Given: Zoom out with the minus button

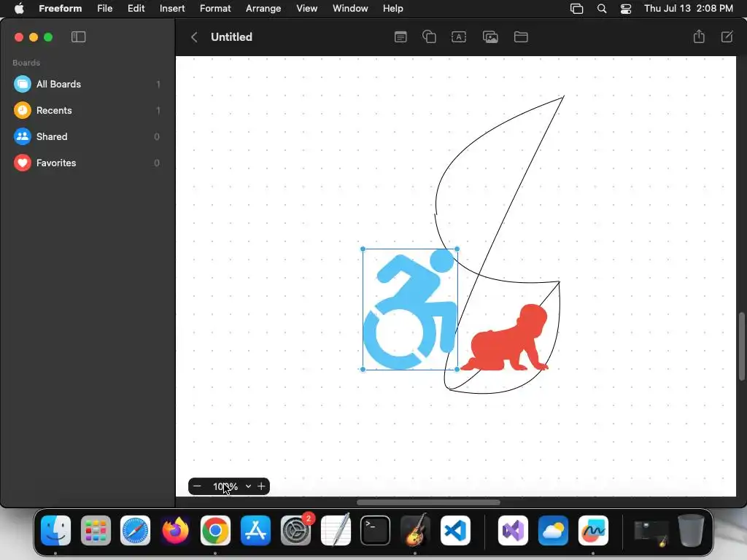Looking at the screenshot, I should pyautogui.click(x=197, y=486).
